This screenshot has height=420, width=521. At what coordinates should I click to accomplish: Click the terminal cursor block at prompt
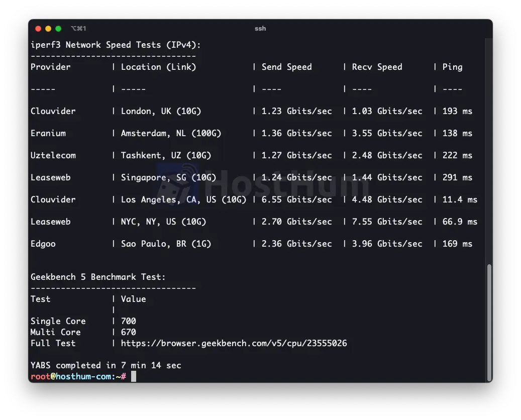134,376
